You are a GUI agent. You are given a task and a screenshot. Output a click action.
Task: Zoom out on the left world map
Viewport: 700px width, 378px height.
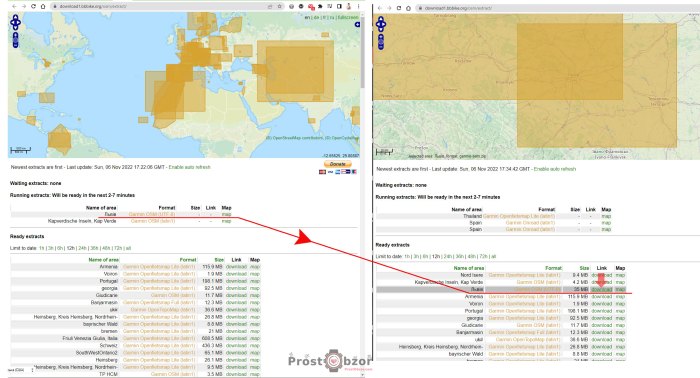point(16,46)
